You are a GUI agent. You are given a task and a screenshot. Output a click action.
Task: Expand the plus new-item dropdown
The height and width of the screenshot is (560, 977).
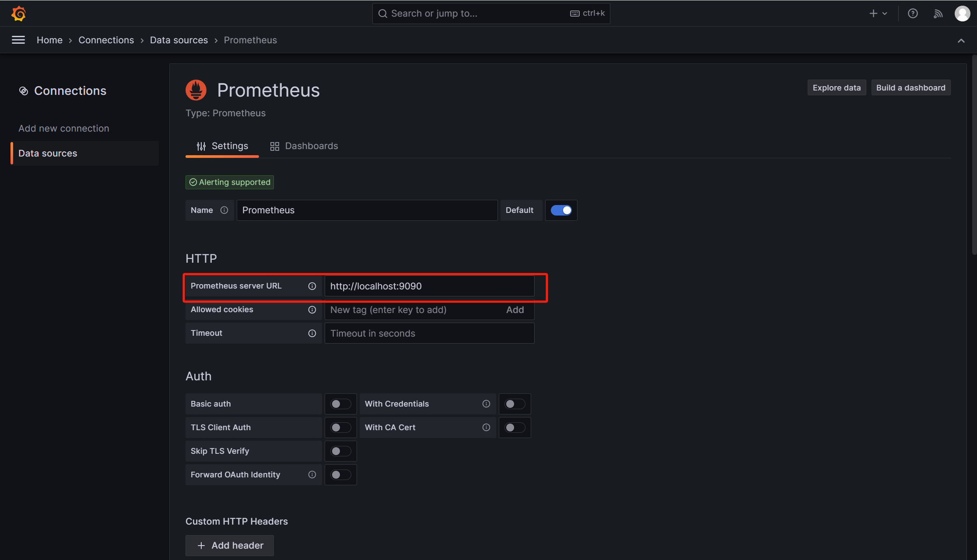tap(878, 14)
